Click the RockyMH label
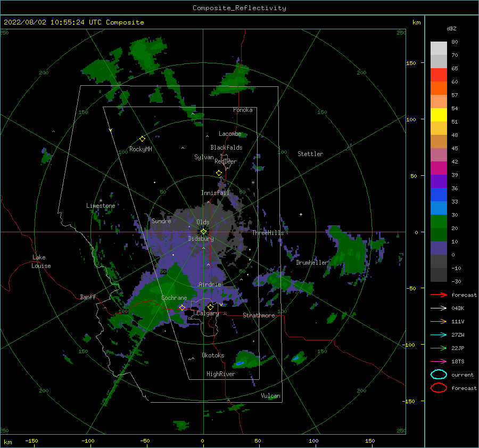This screenshot has height=448, width=479. pyautogui.click(x=141, y=149)
